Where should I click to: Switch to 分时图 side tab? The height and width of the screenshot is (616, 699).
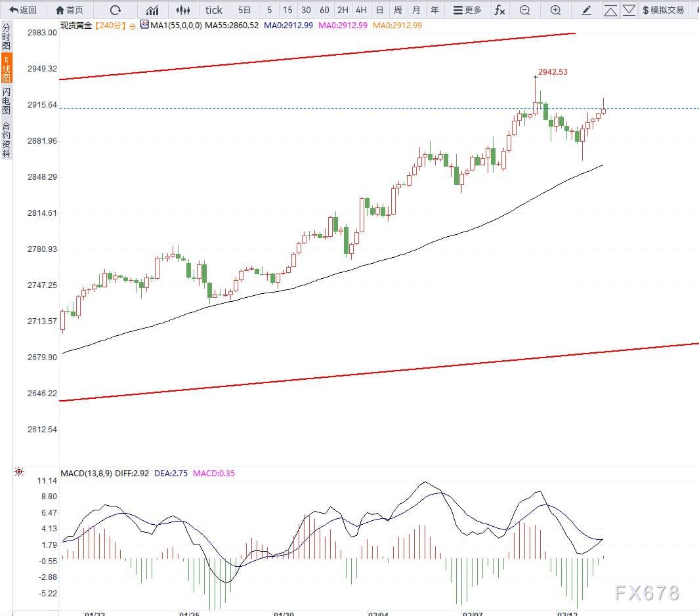pos(7,37)
